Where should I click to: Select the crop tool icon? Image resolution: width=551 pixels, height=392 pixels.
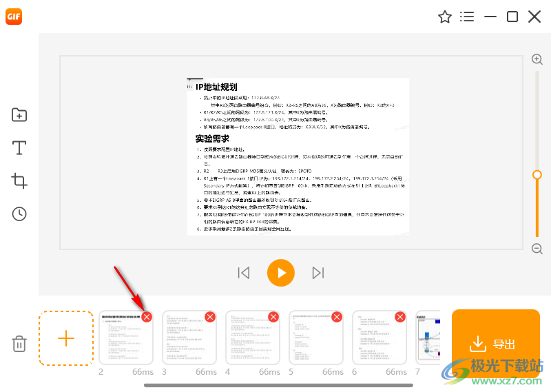tap(19, 181)
